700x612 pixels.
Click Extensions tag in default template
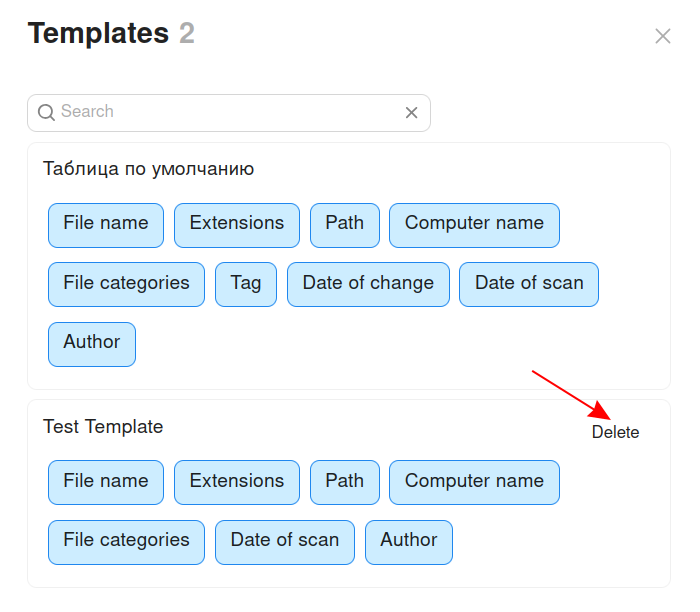237,224
